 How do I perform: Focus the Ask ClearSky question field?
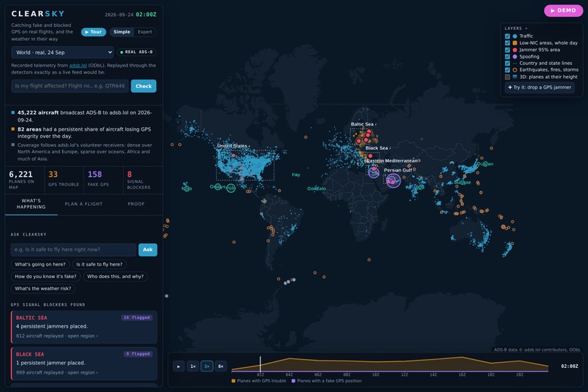point(74,250)
